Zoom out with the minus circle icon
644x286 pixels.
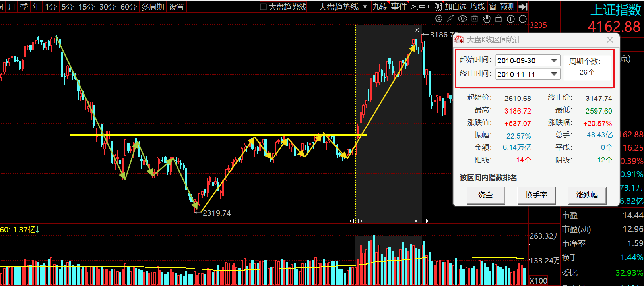[x=523, y=19]
